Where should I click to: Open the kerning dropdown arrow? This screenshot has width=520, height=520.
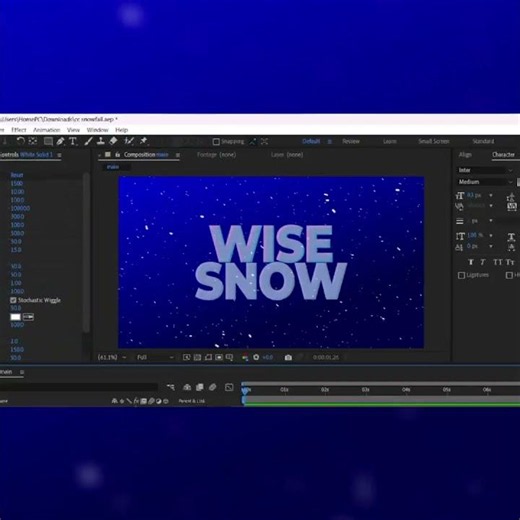[491, 206]
